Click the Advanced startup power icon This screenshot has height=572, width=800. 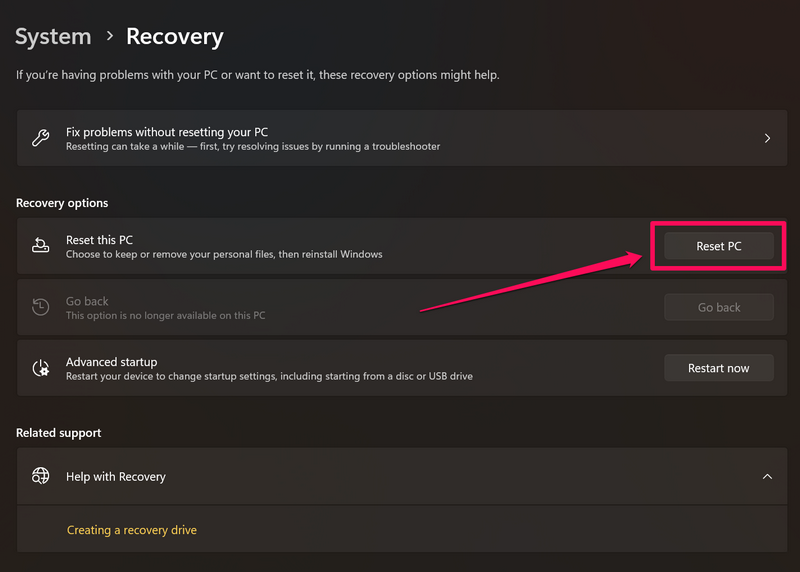pos(41,368)
